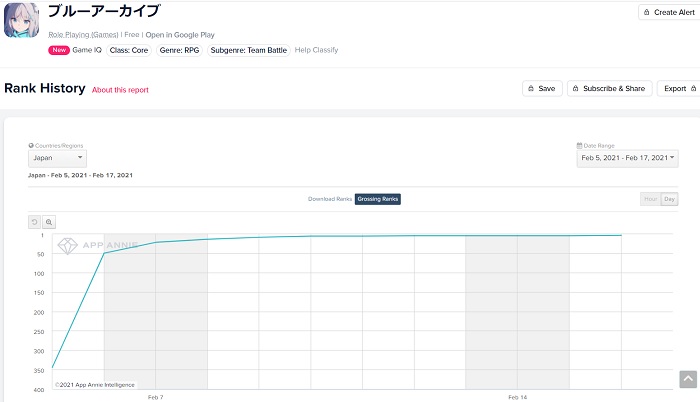This screenshot has width=700, height=402.
Task: Click the scroll-to-top arrow button
Action: point(688,379)
